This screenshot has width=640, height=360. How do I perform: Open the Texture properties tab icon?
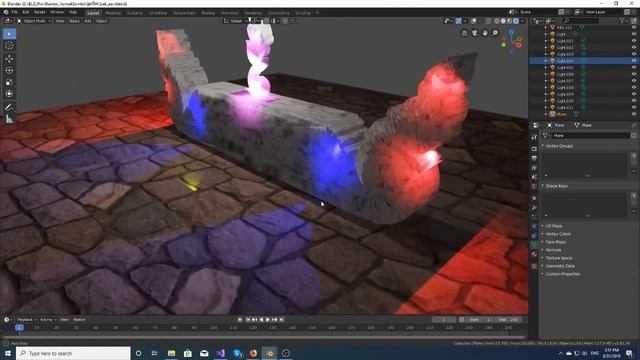[534, 266]
